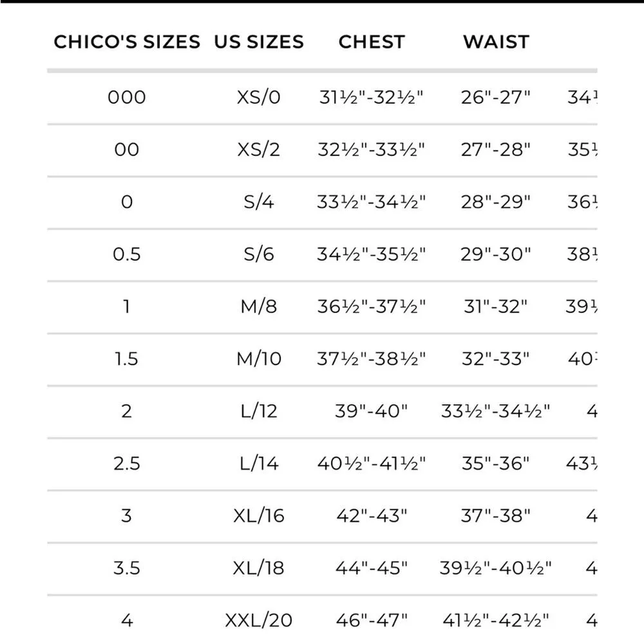Select Chico's size 2.5 cell
644x644 pixels.
[x=126, y=463]
